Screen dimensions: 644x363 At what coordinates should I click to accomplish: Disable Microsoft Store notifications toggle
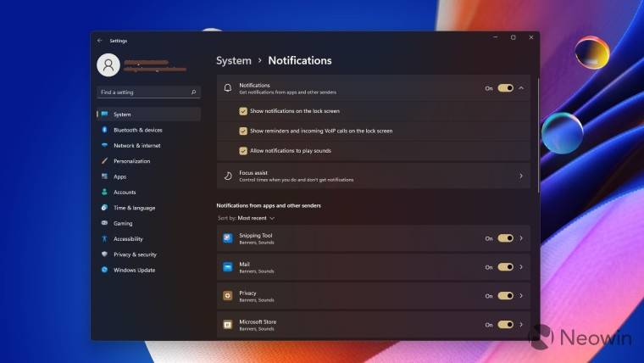click(506, 324)
